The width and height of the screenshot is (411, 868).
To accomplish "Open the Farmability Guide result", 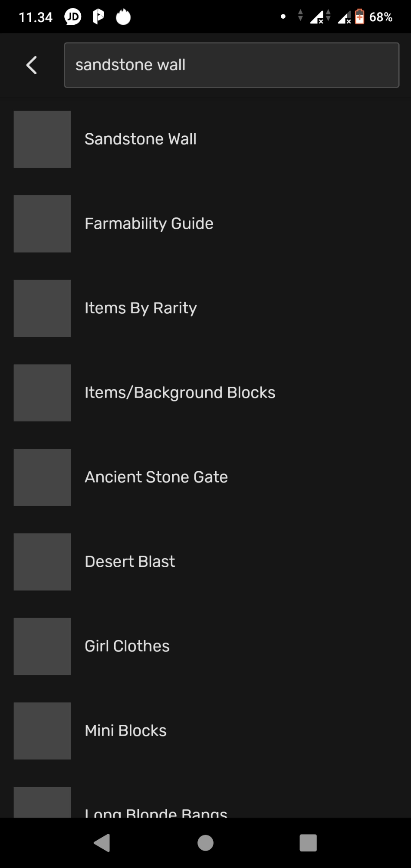I will 149,224.
